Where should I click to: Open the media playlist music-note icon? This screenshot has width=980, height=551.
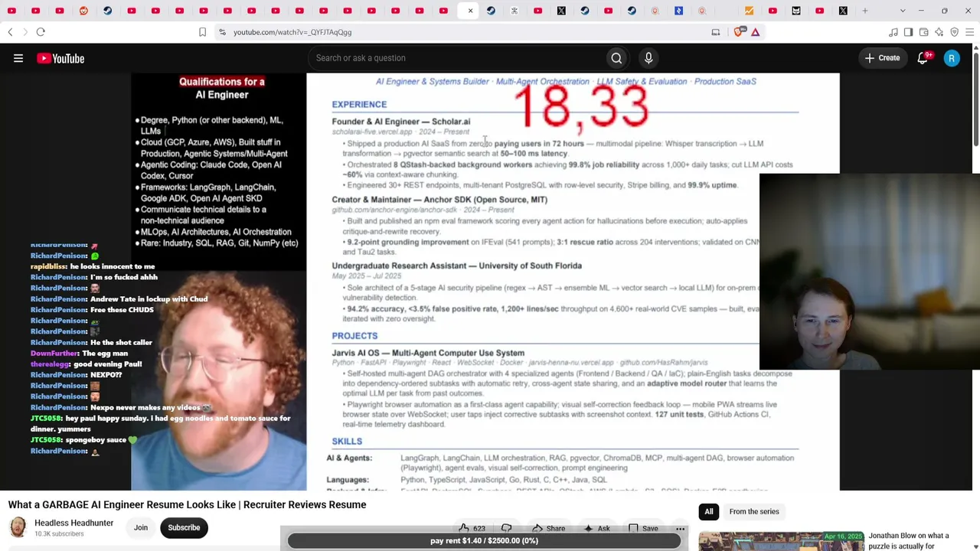[x=893, y=32]
